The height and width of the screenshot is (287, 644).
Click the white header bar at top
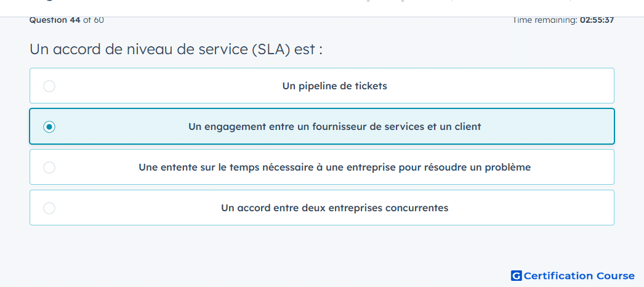[x=322, y=8]
